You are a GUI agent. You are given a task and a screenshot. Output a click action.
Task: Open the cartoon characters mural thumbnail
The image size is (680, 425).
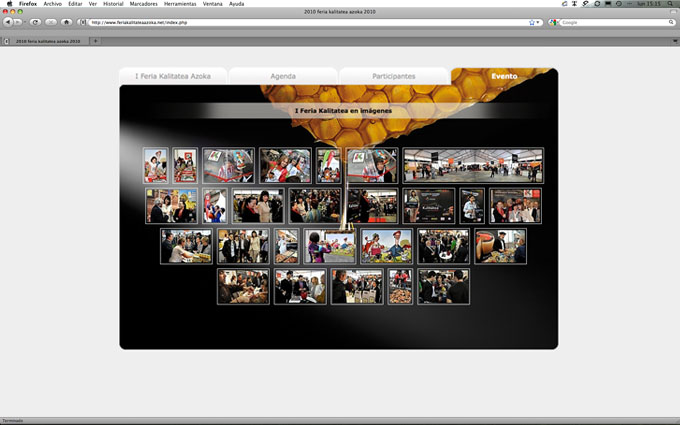pyautogui.click(x=386, y=246)
